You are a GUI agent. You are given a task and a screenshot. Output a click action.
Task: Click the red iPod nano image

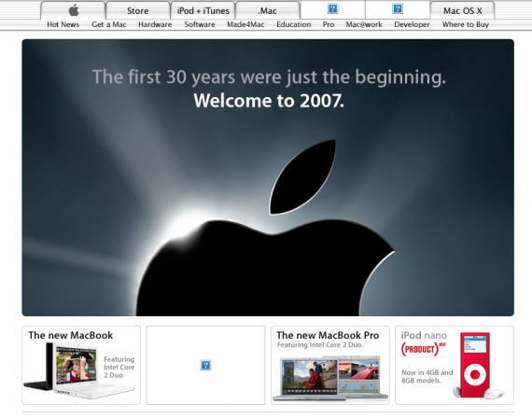point(475,365)
